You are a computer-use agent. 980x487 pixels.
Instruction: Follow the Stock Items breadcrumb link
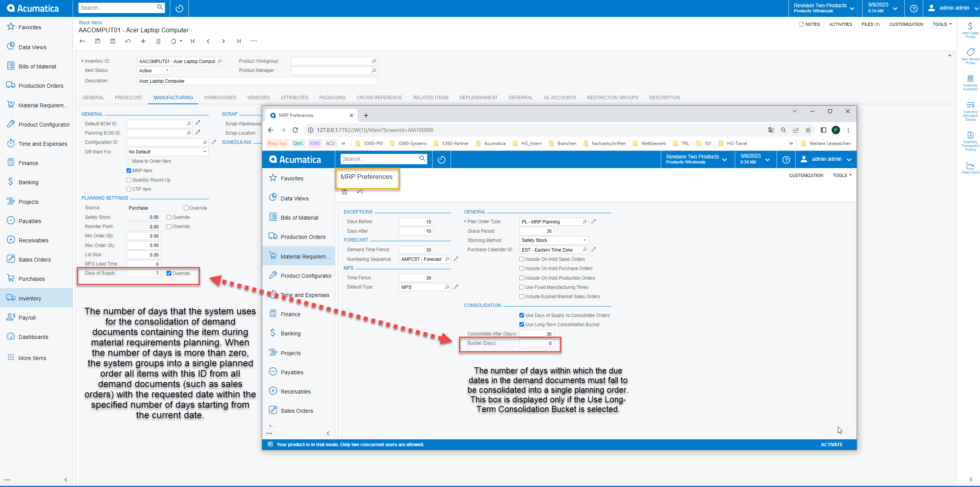tap(90, 22)
